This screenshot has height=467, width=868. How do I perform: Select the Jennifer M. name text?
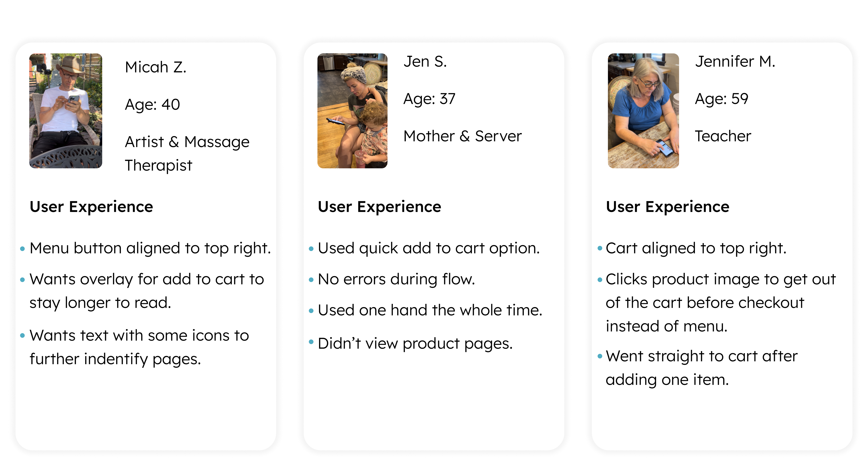735,62
